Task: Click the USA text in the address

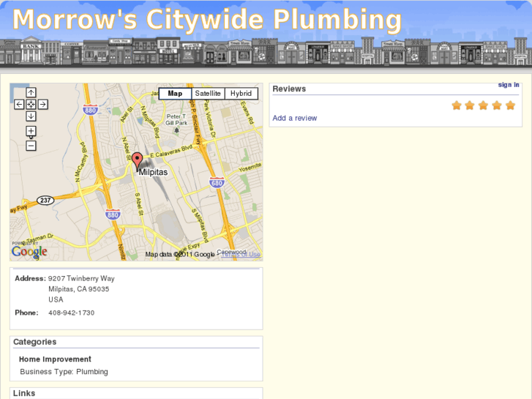Action: coord(56,299)
